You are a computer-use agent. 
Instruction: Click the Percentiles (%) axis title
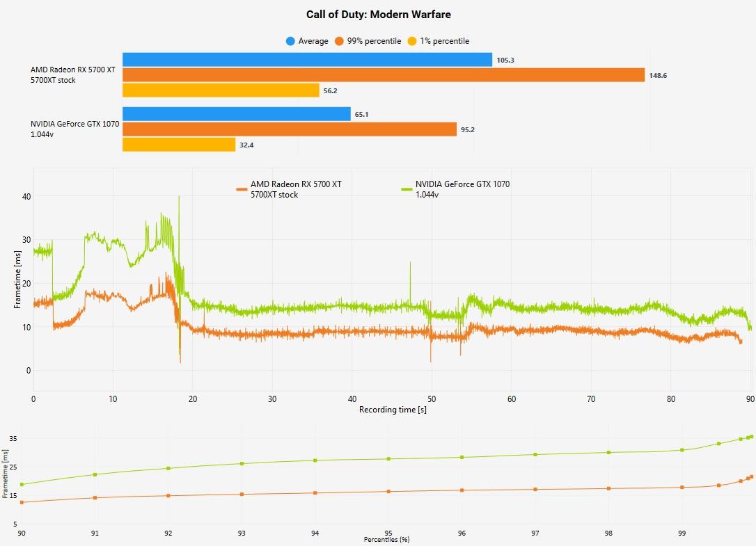[x=386, y=539]
